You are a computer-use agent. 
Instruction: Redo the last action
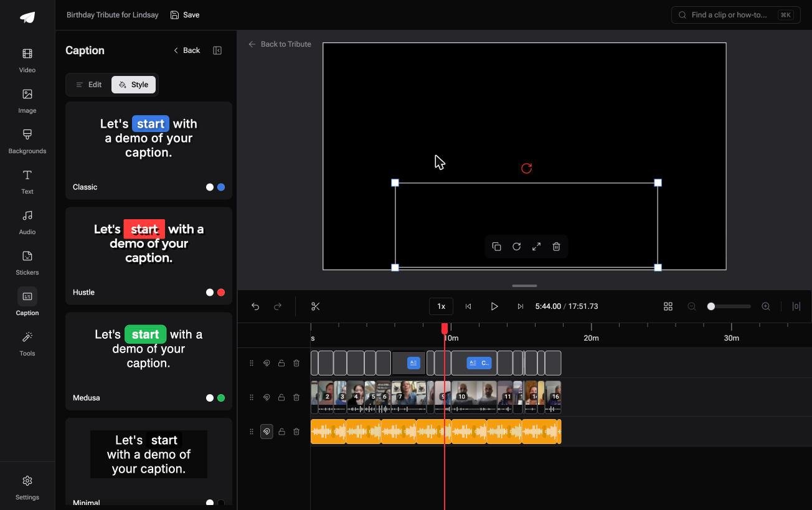click(278, 306)
